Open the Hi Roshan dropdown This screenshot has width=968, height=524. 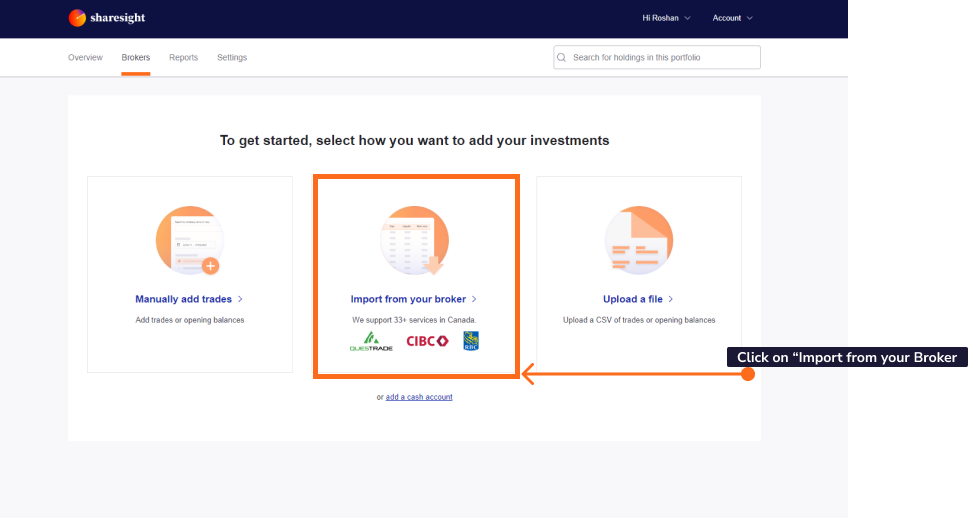(666, 18)
